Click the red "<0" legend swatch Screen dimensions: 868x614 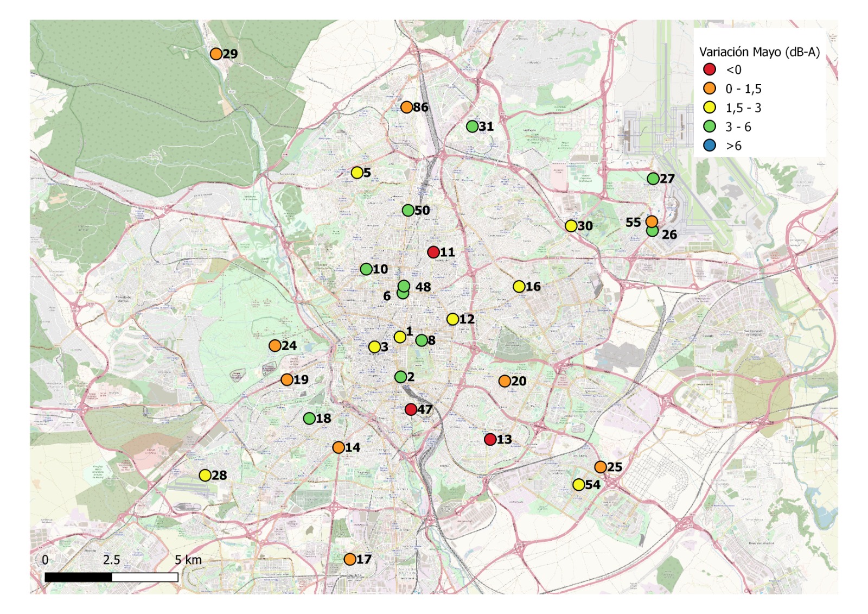click(710, 69)
